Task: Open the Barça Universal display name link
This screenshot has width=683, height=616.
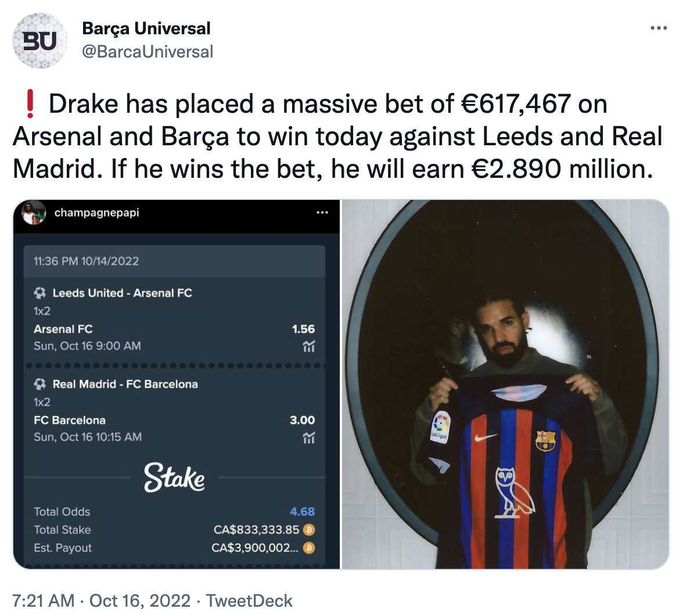Action: [x=146, y=29]
